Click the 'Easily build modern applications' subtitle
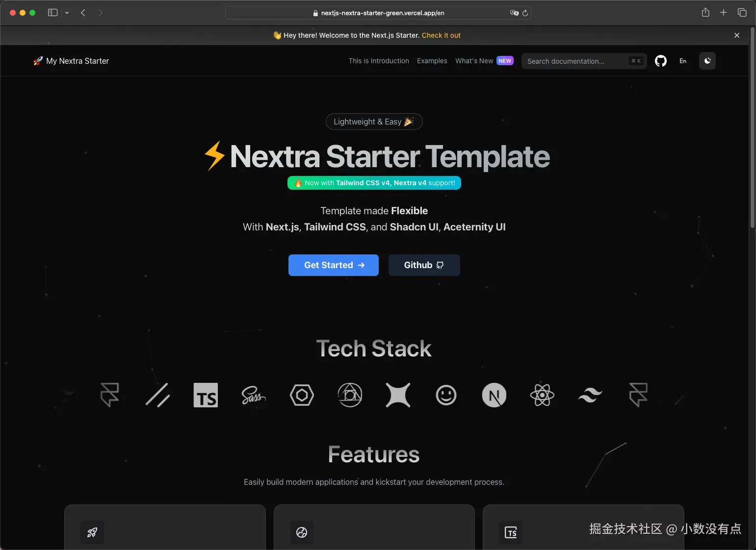Viewport: 756px width, 550px height. click(x=374, y=482)
